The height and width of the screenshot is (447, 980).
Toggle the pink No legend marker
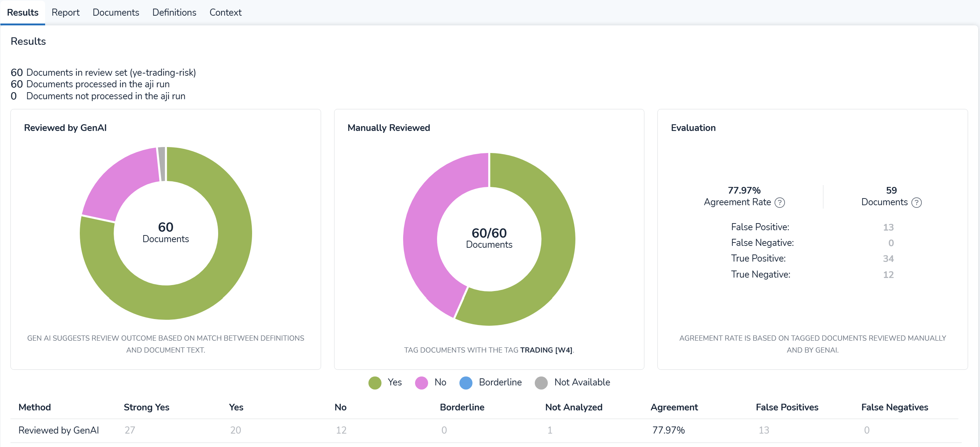tap(421, 383)
